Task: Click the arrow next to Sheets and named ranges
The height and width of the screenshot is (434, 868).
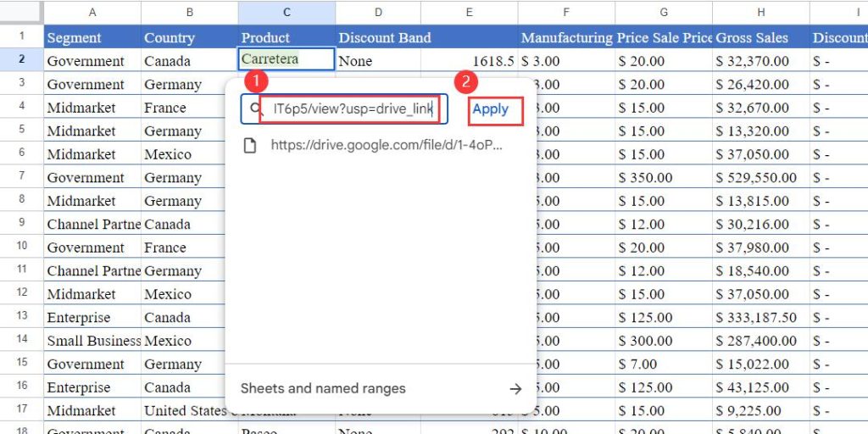Action: 515,389
